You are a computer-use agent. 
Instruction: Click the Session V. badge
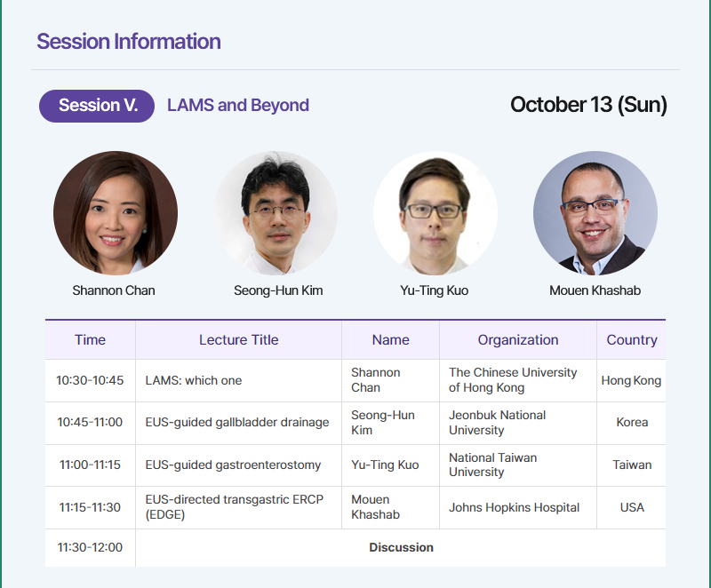(x=97, y=106)
